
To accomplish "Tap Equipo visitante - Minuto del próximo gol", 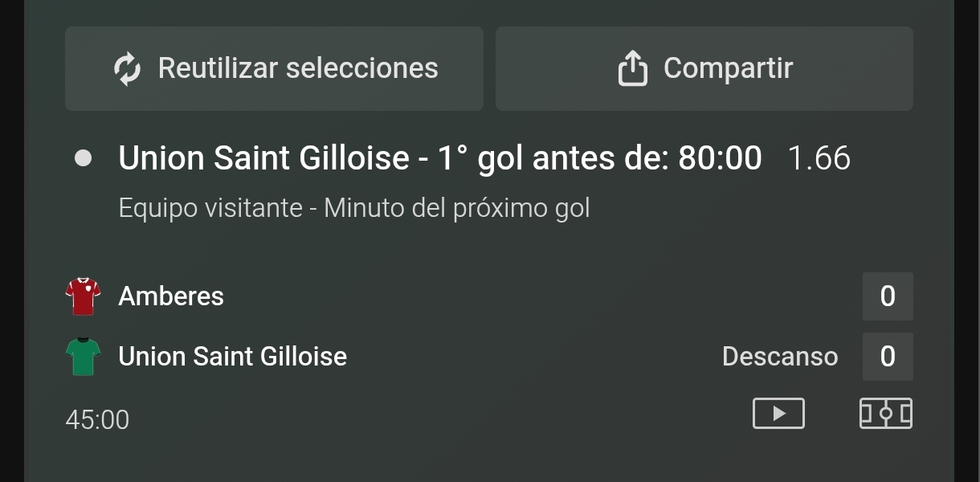I will pyautogui.click(x=354, y=209).
